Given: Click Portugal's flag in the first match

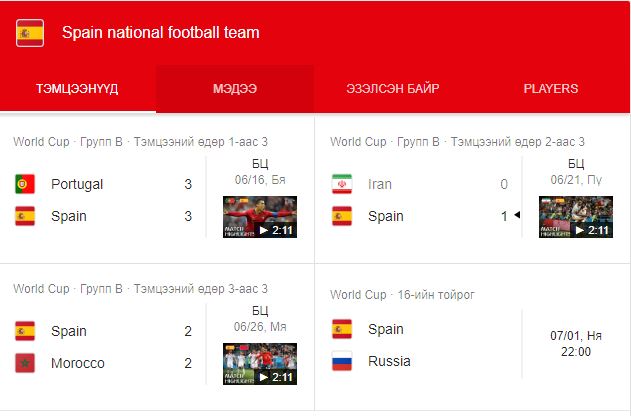Looking at the screenshot, I should 26,184.
